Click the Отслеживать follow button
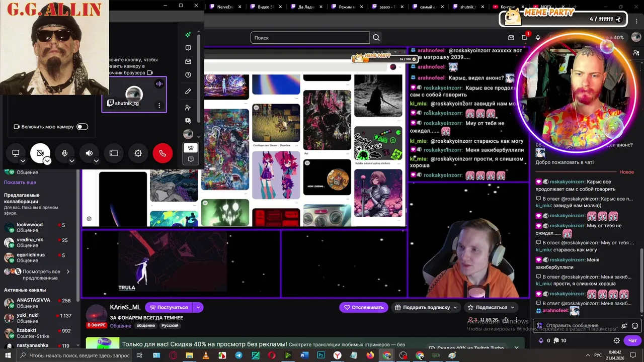Viewport: 644px width, 362px height. [x=364, y=307]
